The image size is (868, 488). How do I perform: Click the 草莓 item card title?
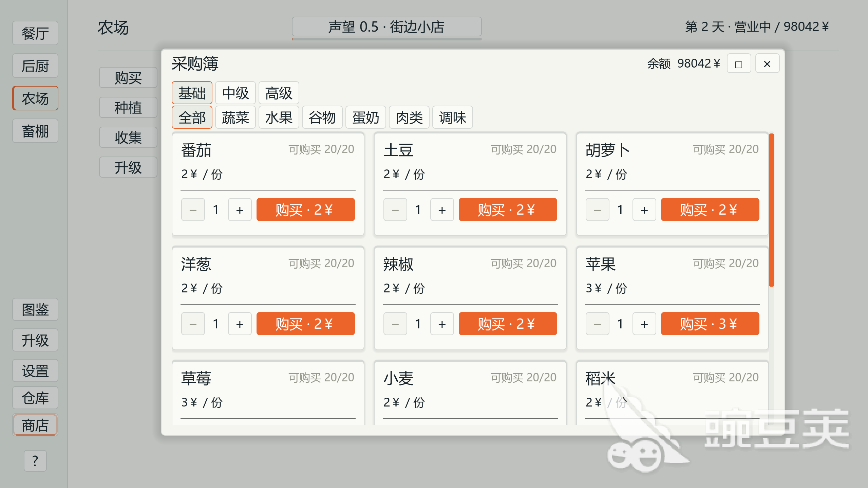196,378
